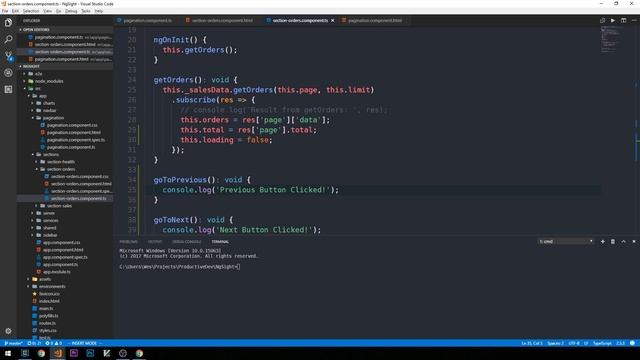Open Windows Start menu
The height and width of the screenshot is (360, 640).
point(8,353)
